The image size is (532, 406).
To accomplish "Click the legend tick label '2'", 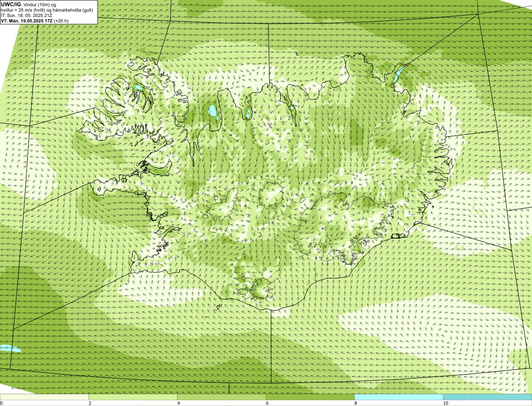I will coord(90,403).
